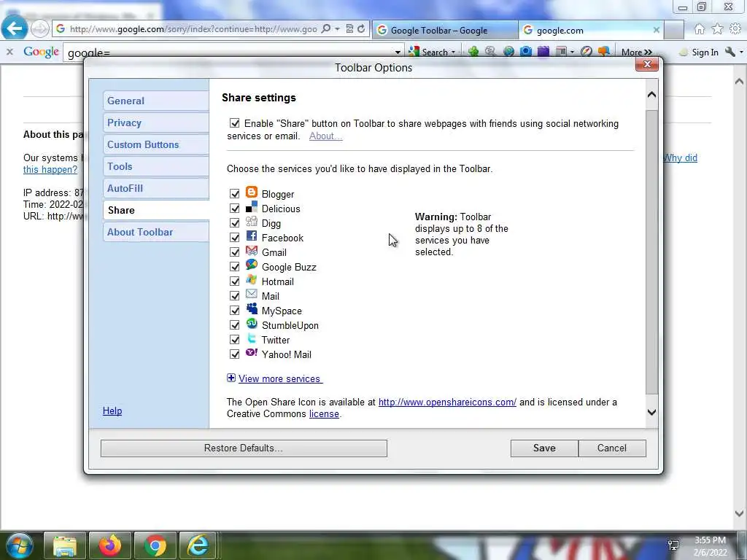Open the Creative Commons license link
The image size is (747, 560).
[324, 414]
